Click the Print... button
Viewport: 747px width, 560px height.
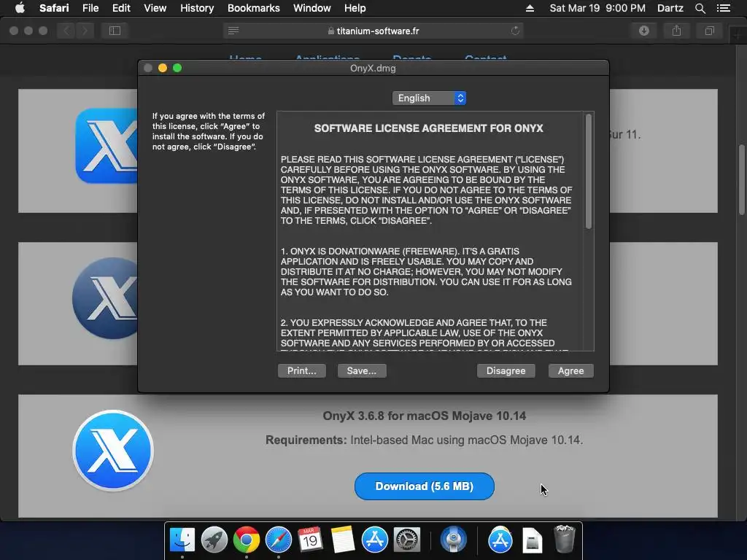(x=301, y=371)
